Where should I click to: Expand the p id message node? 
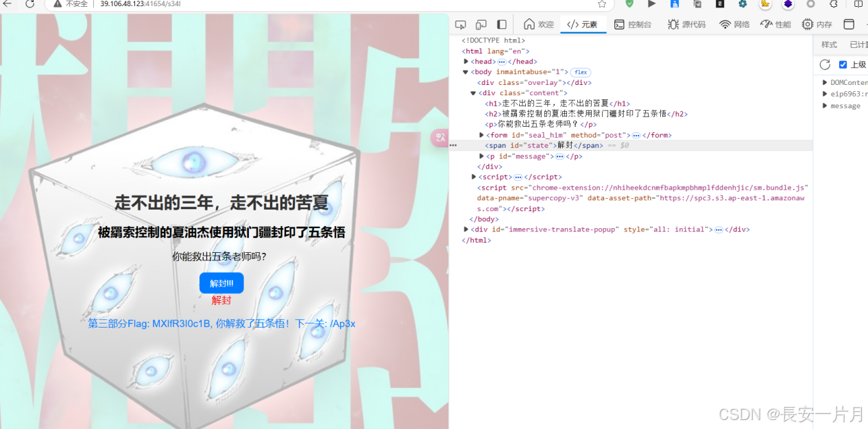click(x=481, y=156)
